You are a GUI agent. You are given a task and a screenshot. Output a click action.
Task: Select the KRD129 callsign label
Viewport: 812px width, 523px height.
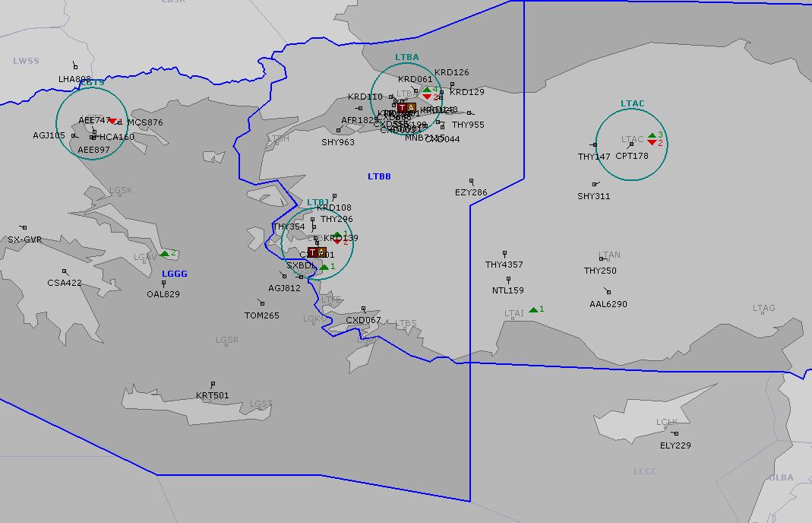467,92
